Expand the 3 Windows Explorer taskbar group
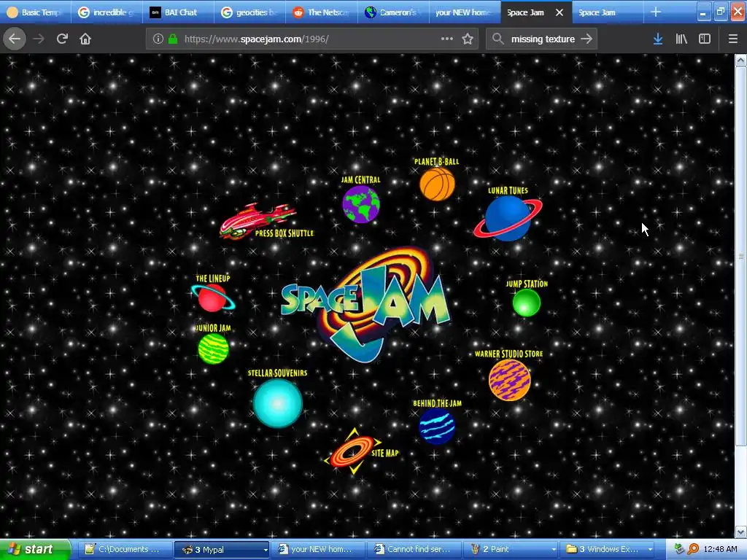747x560 pixels. 608,550
